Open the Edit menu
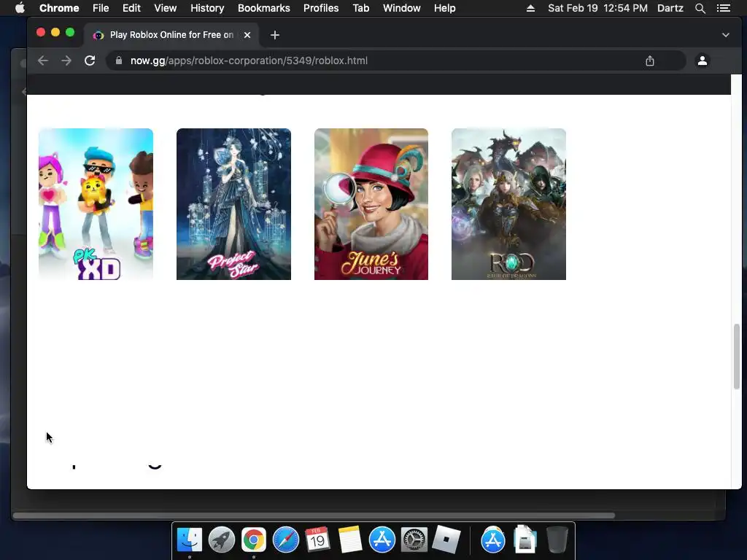 pyautogui.click(x=131, y=8)
